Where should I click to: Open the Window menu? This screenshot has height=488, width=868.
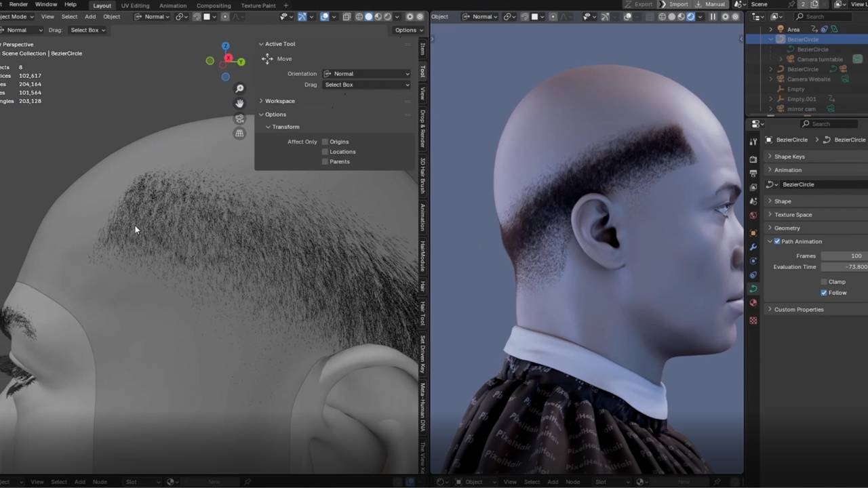click(46, 5)
